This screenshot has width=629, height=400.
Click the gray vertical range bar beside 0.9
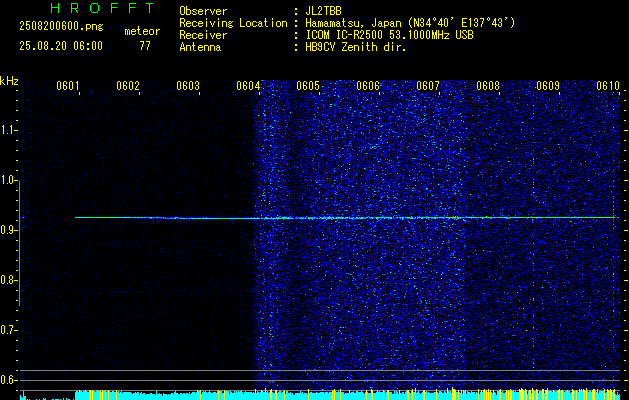pos(19,243)
